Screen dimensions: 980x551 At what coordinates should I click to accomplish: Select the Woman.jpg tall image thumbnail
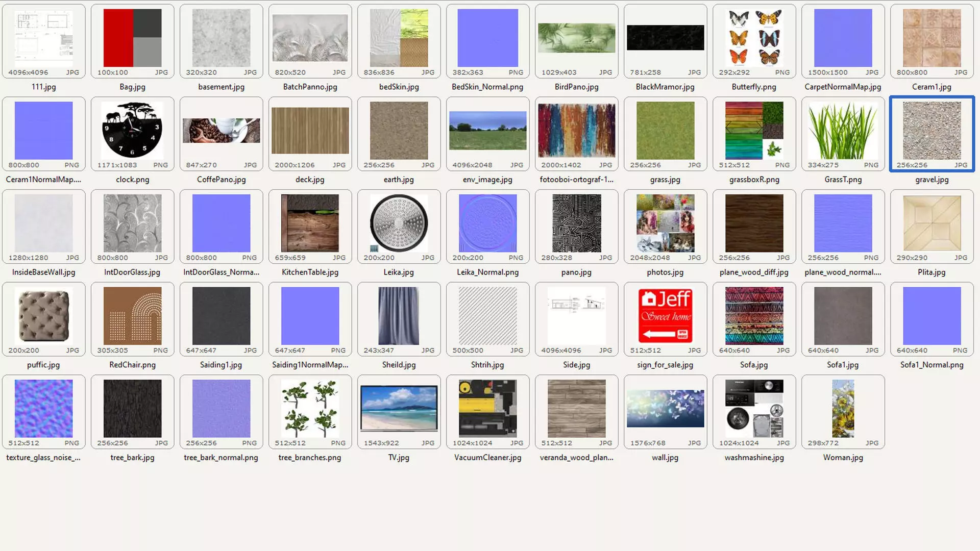(843, 408)
